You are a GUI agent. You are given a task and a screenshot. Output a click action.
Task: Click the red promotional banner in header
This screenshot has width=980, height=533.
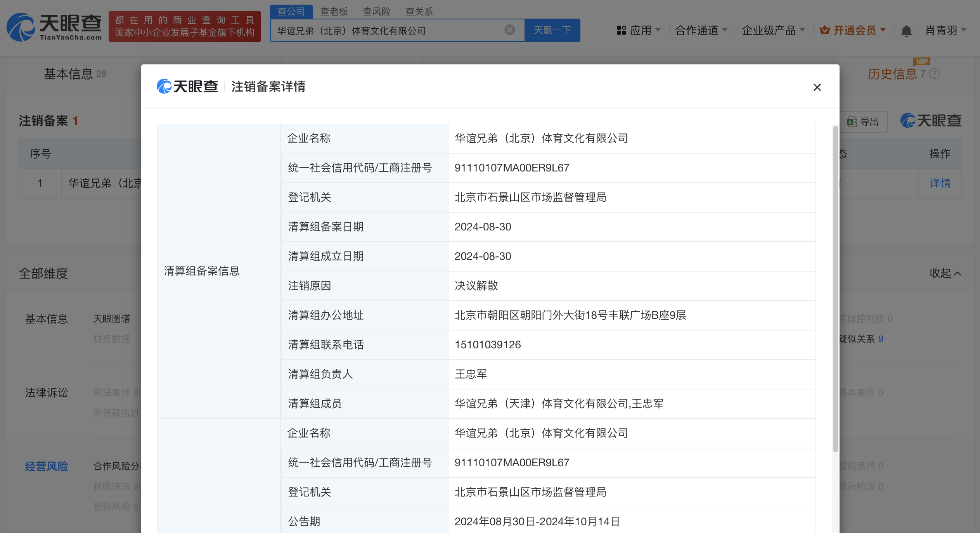click(185, 26)
